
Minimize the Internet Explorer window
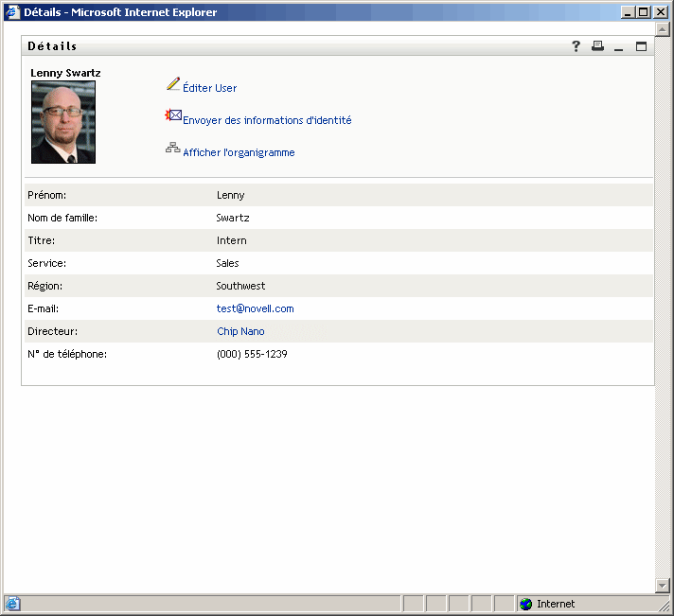coord(628,12)
